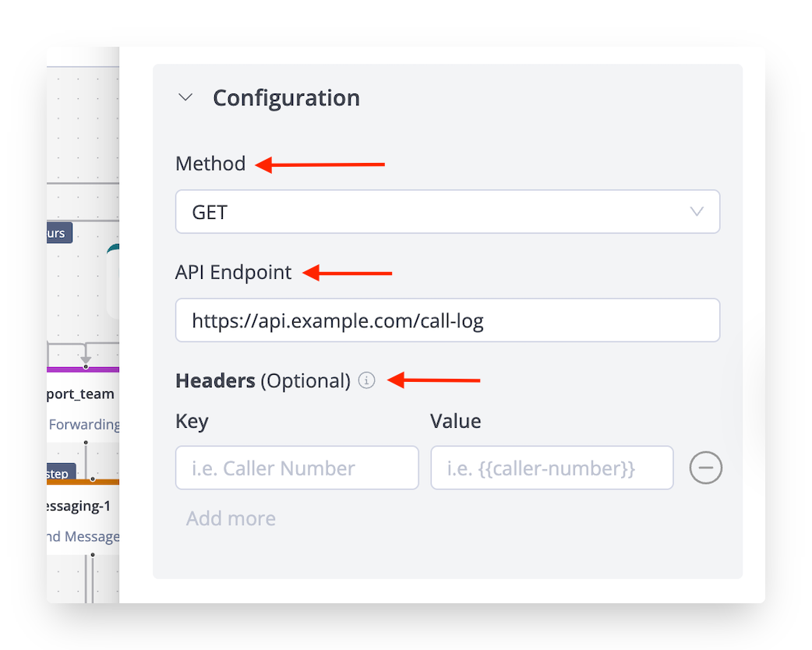Click the Configuration section heading

pos(286,98)
